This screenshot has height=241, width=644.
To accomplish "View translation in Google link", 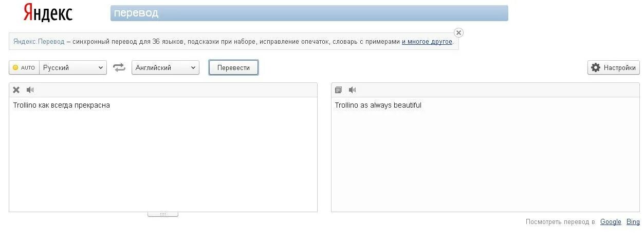I will click(x=611, y=221).
